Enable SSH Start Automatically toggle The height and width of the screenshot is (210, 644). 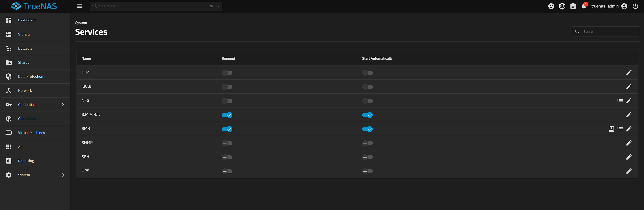(x=367, y=157)
